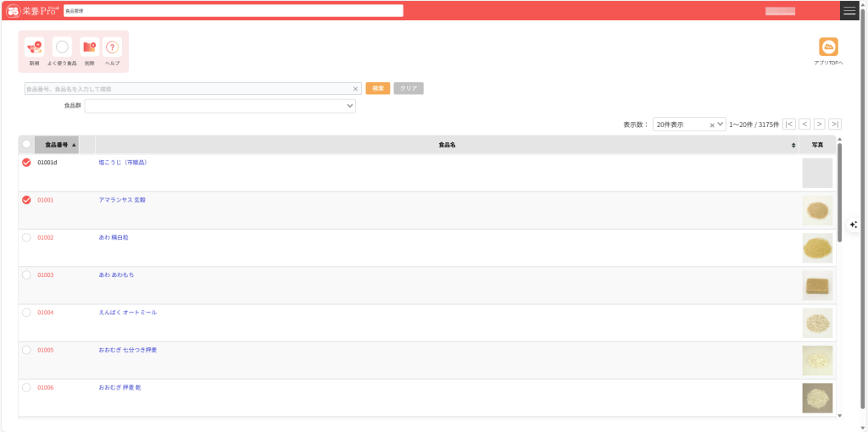
Task: Click the sparkle assistant icon at right edge
Action: [854, 224]
